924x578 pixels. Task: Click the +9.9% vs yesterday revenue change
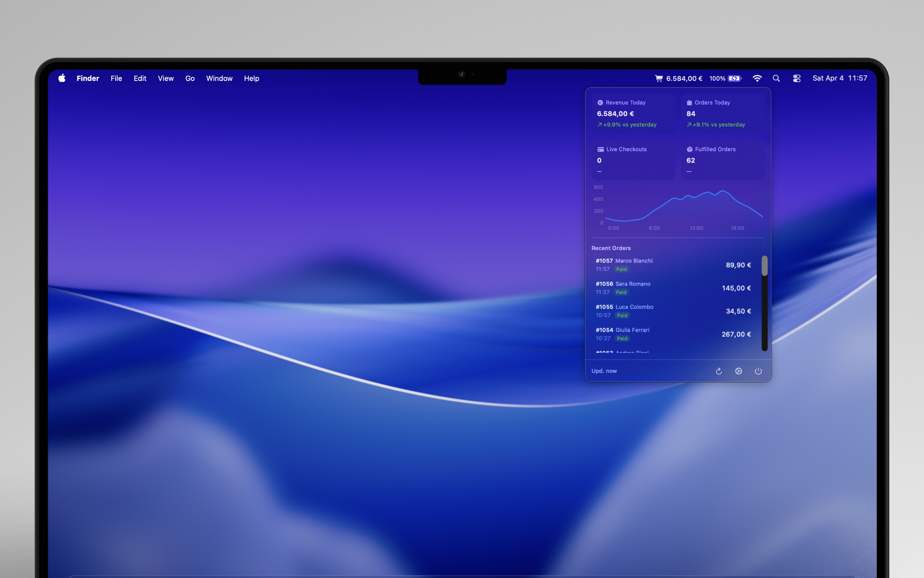(x=627, y=125)
